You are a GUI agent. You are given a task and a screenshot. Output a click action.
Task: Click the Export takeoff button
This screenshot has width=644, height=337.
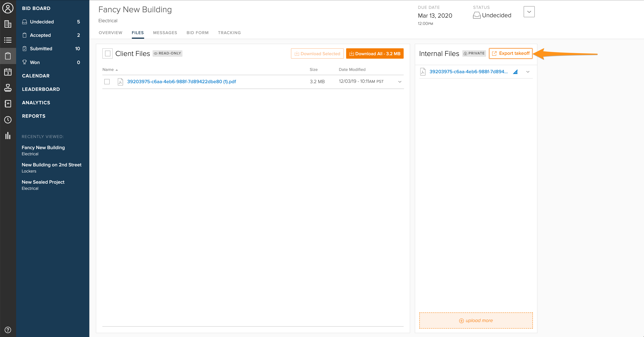click(x=511, y=53)
